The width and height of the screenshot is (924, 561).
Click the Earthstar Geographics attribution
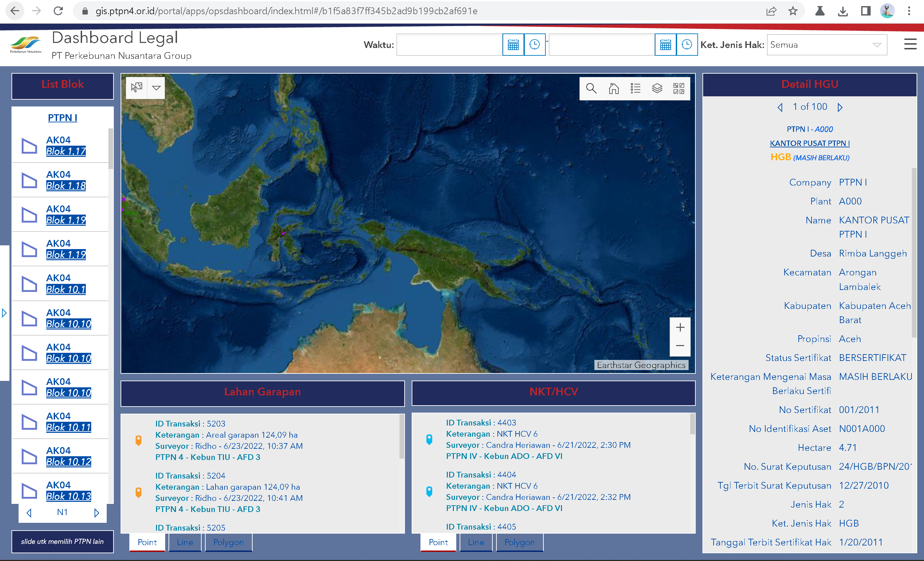pyautogui.click(x=641, y=365)
